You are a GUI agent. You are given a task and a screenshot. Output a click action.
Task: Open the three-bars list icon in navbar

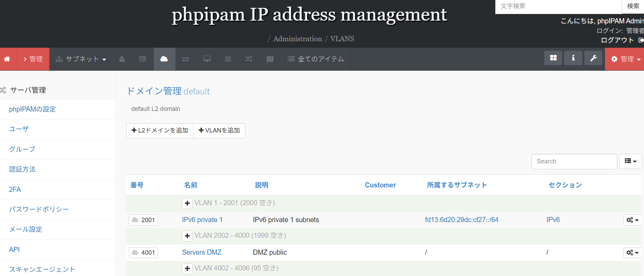228,59
